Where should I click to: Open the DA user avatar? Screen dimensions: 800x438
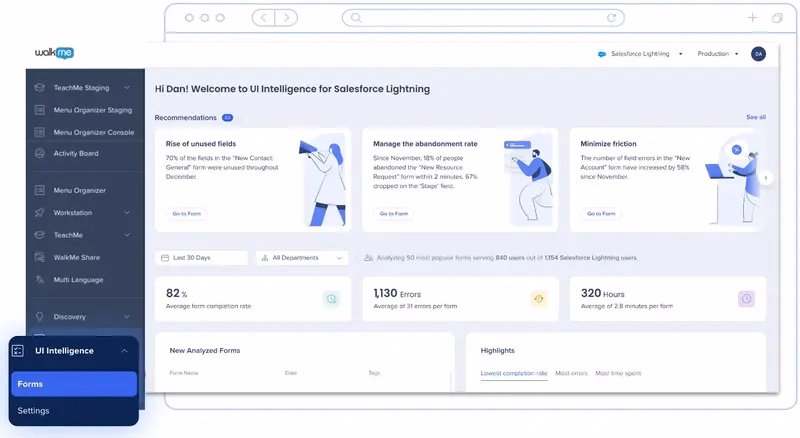pyautogui.click(x=758, y=54)
